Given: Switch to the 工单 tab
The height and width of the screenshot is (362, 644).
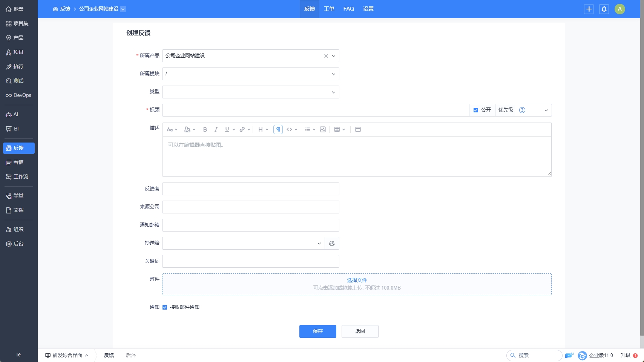Looking at the screenshot, I should point(329,9).
